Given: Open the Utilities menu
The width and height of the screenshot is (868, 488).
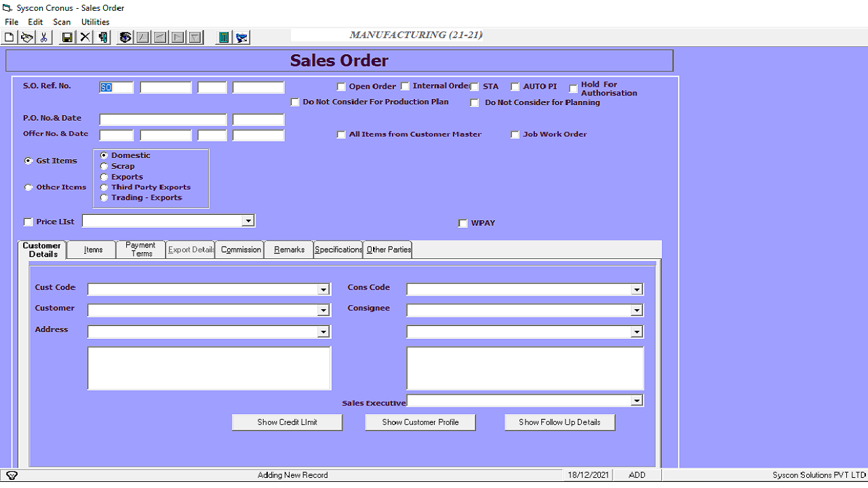Looking at the screenshot, I should pyautogui.click(x=96, y=22).
